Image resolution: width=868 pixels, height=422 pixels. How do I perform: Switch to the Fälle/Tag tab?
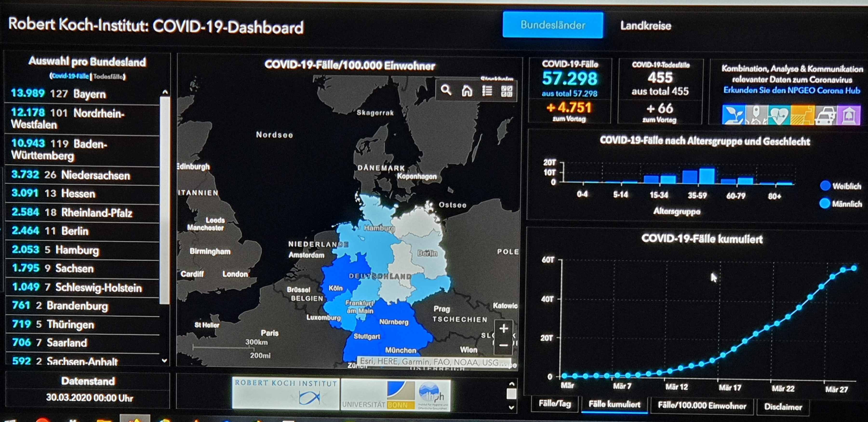[555, 404]
